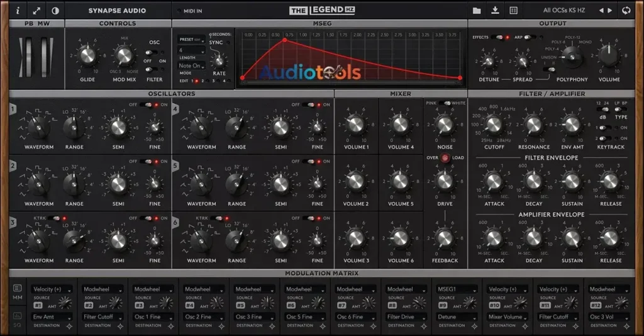This screenshot has width=644, height=336.
Task: Toggle the ARP switch
Action: [530, 37]
